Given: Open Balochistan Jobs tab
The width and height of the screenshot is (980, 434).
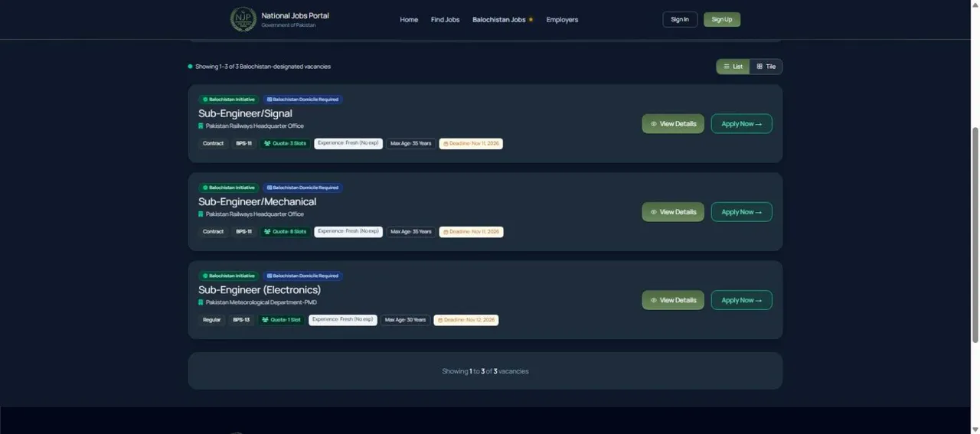Looking at the screenshot, I should pyautogui.click(x=502, y=20).
